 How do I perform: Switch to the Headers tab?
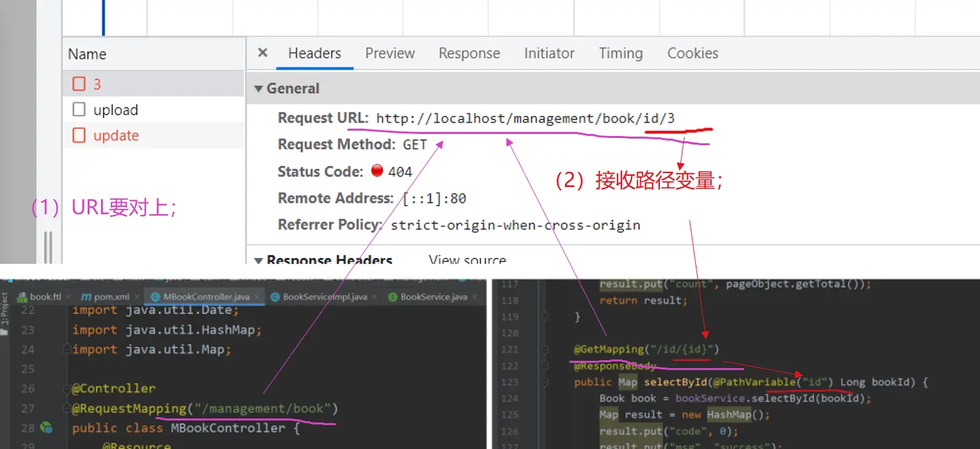315,53
